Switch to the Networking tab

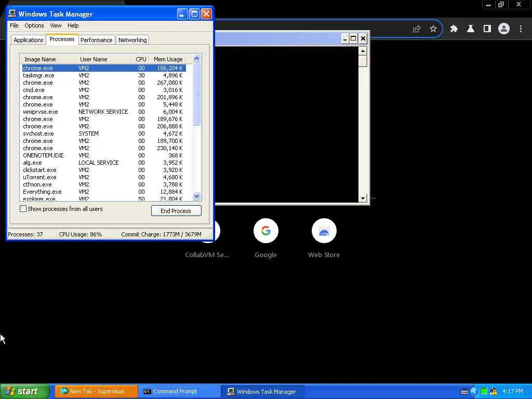(x=132, y=40)
